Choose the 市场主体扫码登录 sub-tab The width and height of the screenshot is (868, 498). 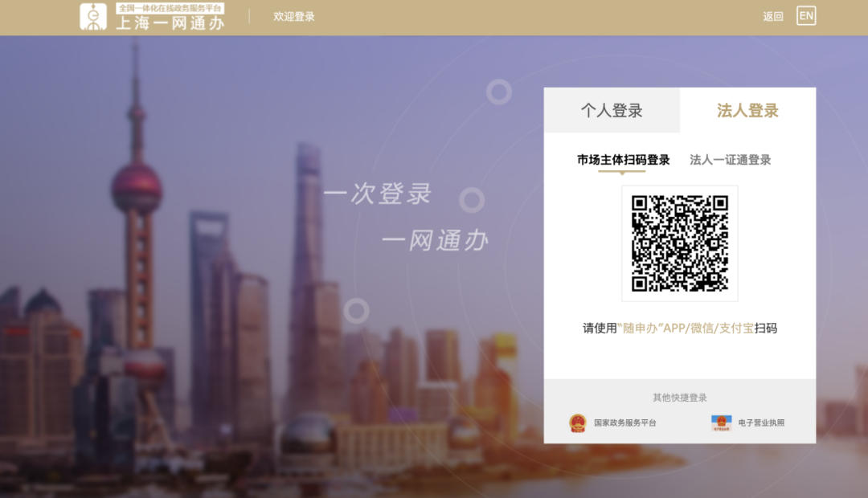point(624,160)
